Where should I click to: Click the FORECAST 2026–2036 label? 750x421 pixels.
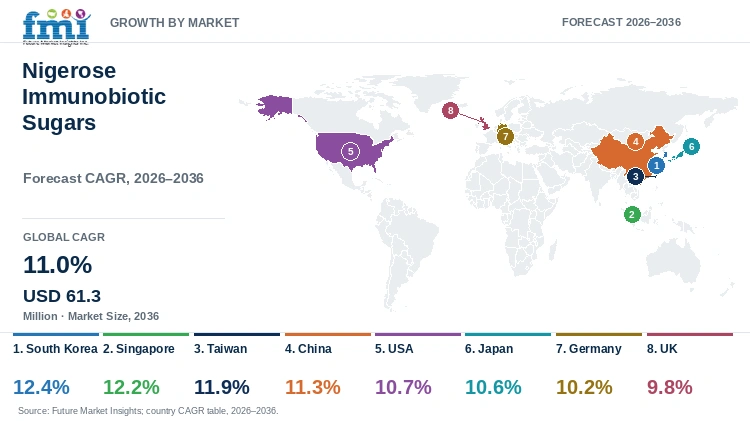[x=621, y=22]
